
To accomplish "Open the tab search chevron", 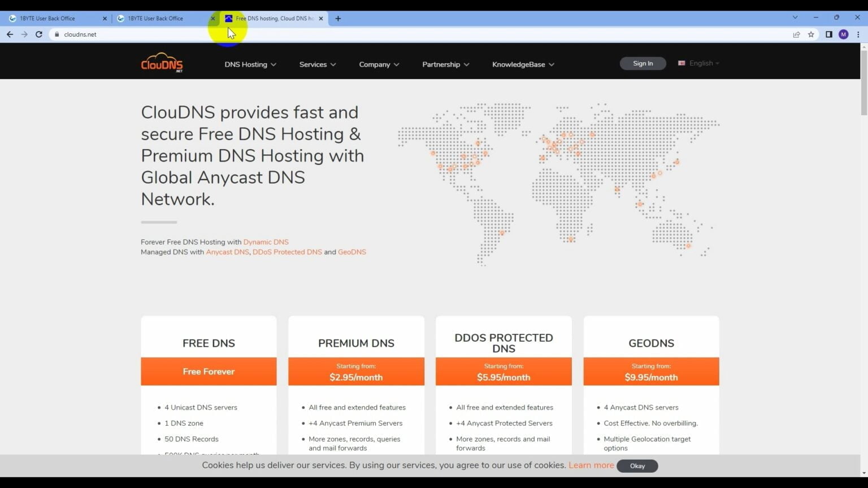I will click(x=795, y=18).
